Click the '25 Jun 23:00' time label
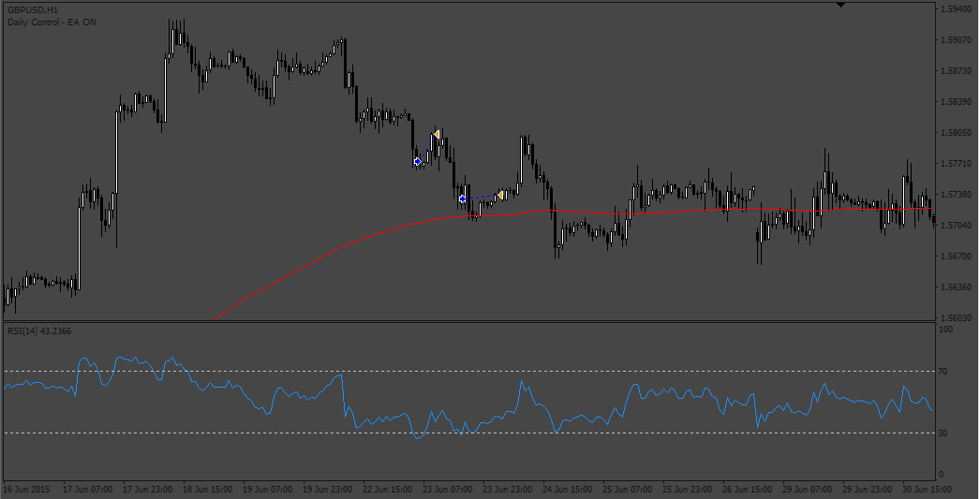This screenshot has width=980, height=499. pos(688,490)
